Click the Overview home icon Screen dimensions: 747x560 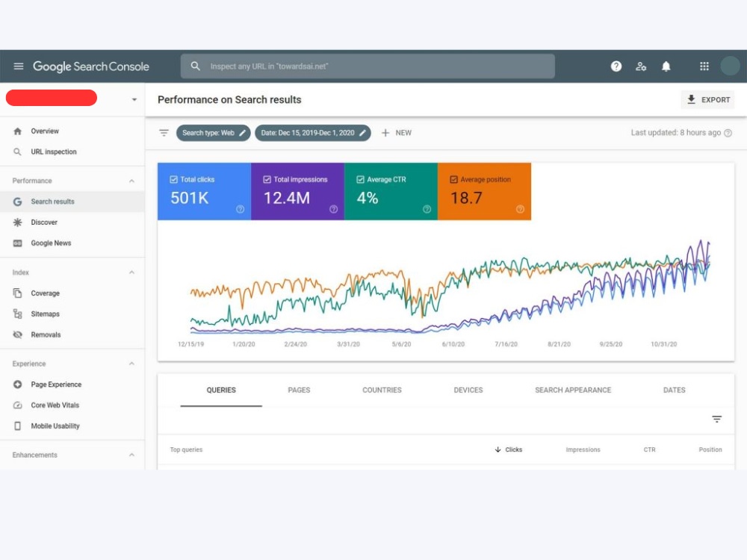pos(18,131)
